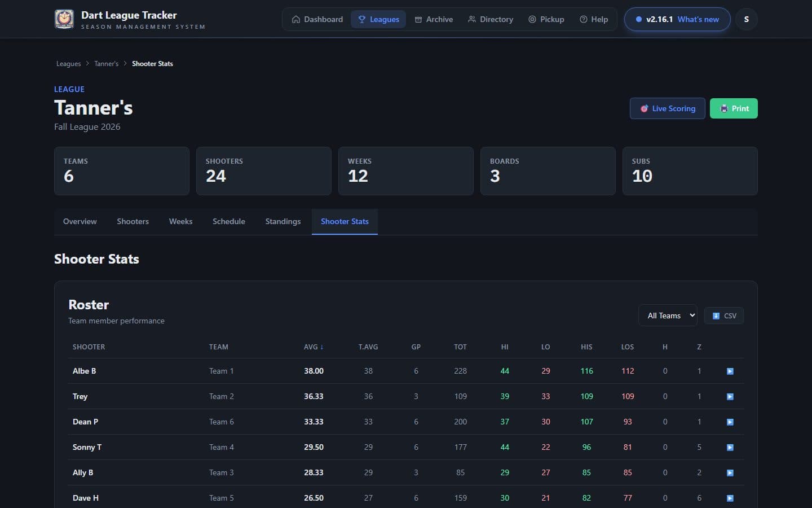
Task: Click the Dart League Tracker logo icon
Action: pyautogui.click(x=64, y=19)
